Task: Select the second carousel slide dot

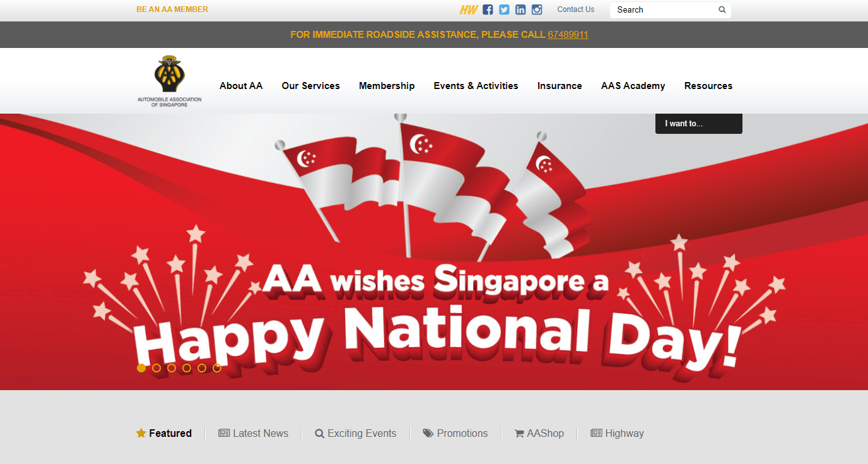Action: [x=156, y=368]
